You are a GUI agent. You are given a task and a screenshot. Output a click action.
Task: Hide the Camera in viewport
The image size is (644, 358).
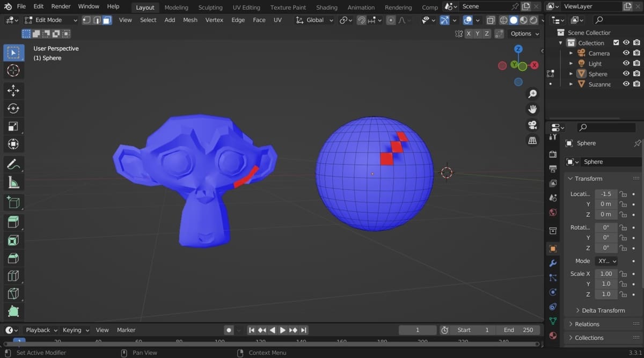(626, 53)
